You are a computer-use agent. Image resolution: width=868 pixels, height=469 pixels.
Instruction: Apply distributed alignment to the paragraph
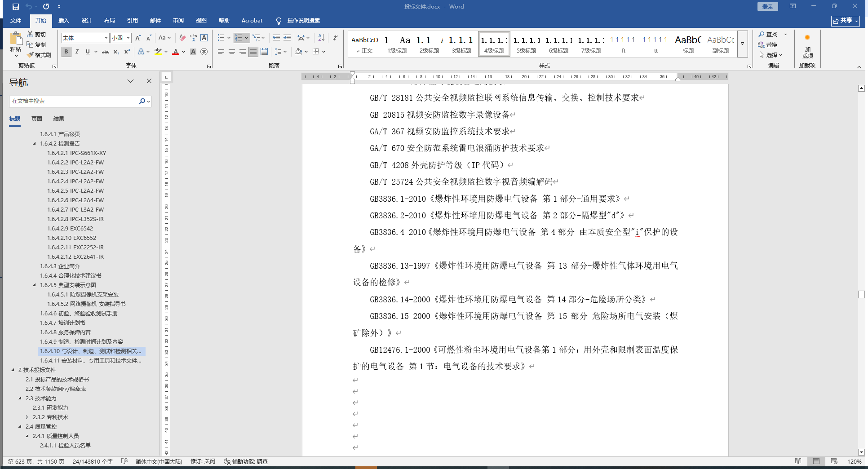coord(264,52)
